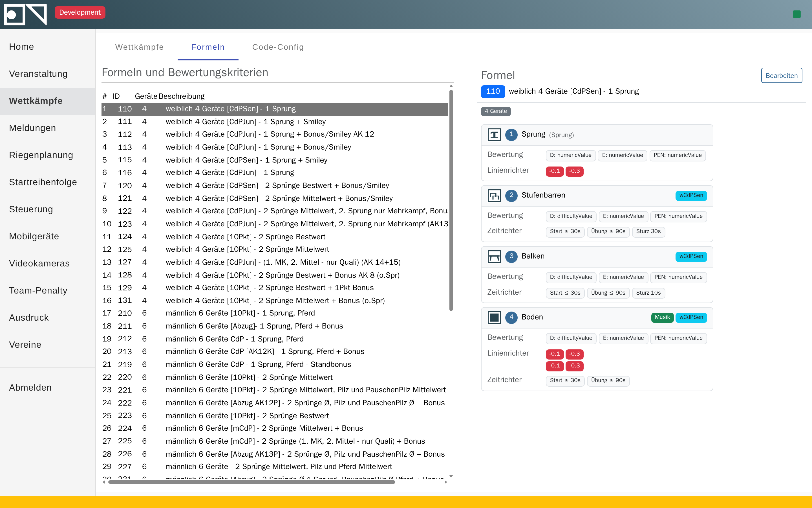The width and height of the screenshot is (812, 508).
Task: Click the Boden apparatus icon
Action: 494,317
